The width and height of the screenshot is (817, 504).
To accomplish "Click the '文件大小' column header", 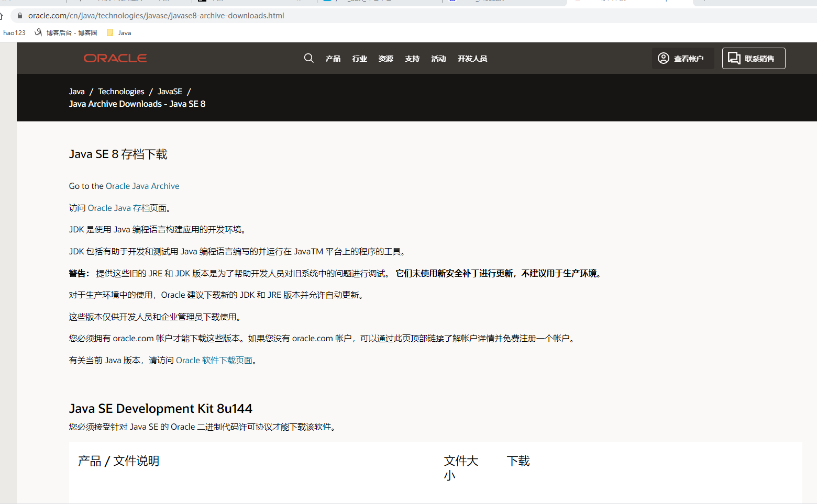I will [x=461, y=468].
